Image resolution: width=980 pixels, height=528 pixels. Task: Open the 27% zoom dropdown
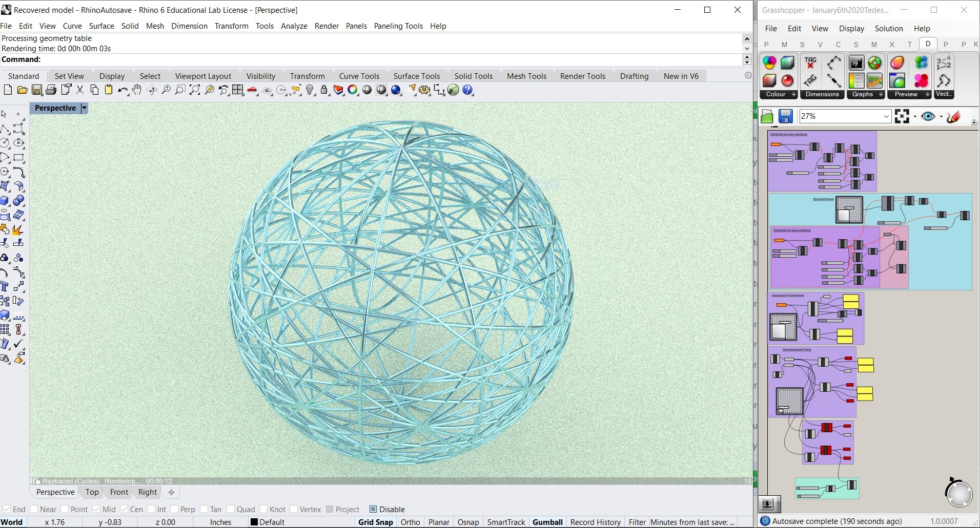pos(886,116)
